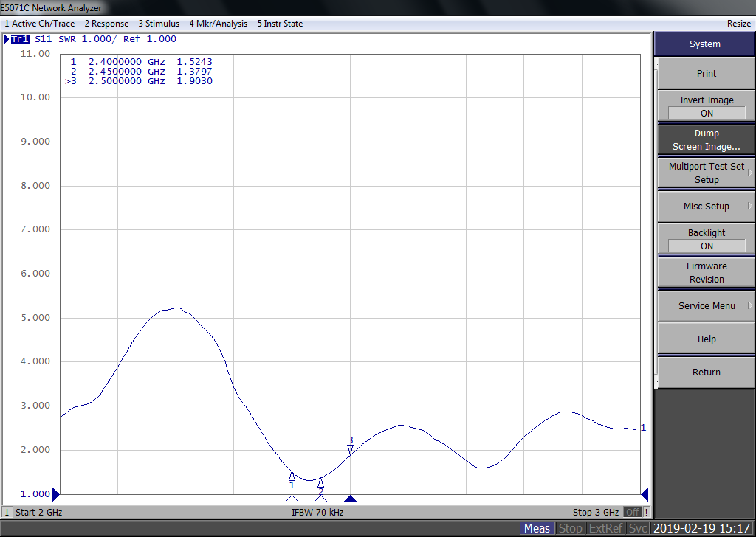The height and width of the screenshot is (537, 756).
Task: Toggle the Off indicator near Stop 3 GHz
Action: click(x=632, y=512)
